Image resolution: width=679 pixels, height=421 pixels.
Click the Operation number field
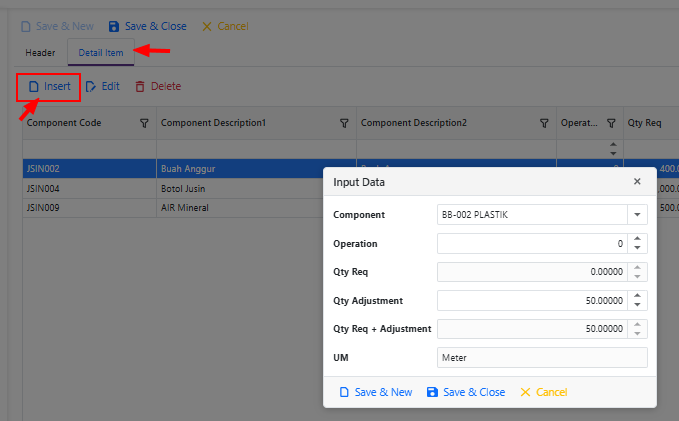[x=532, y=243]
